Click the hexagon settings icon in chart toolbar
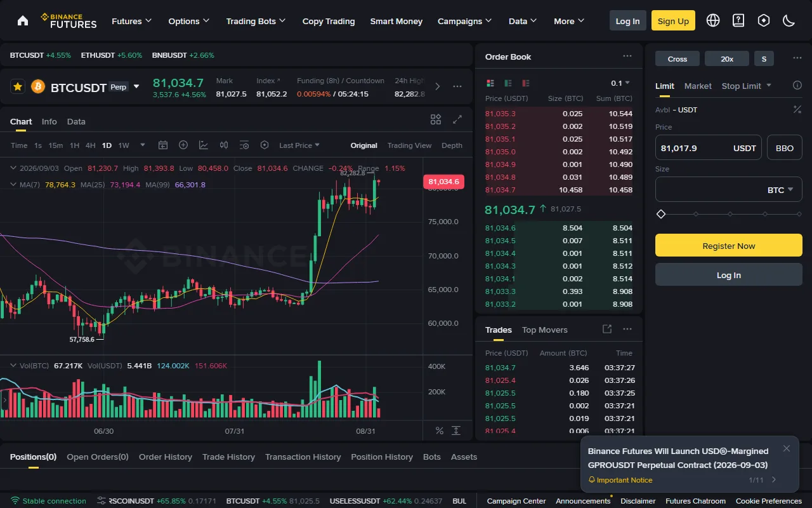Image resolution: width=812 pixels, height=508 pixels. 265,145
